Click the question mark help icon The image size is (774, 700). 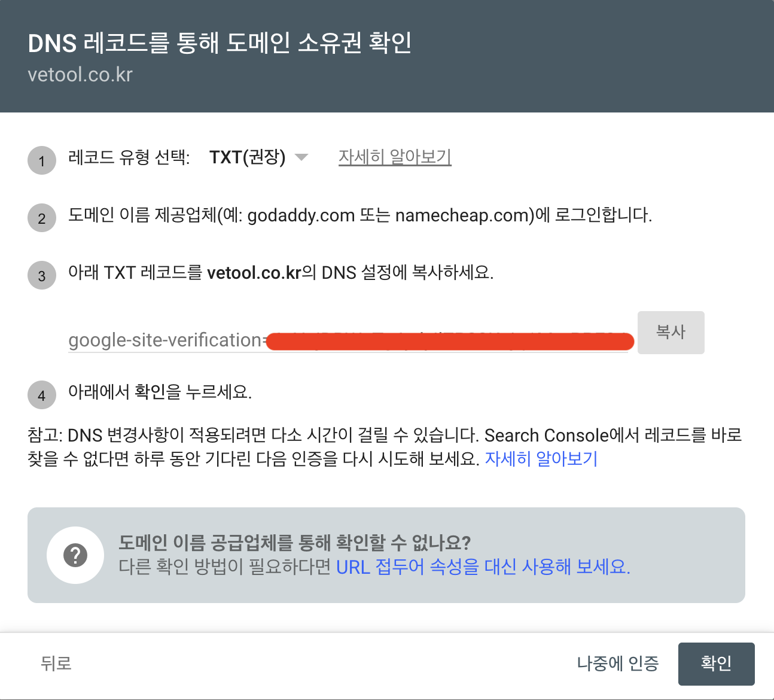75,555
